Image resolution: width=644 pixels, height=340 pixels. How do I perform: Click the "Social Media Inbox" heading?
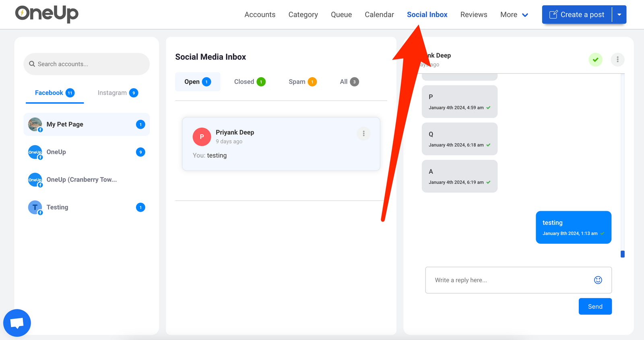(211, 57)
